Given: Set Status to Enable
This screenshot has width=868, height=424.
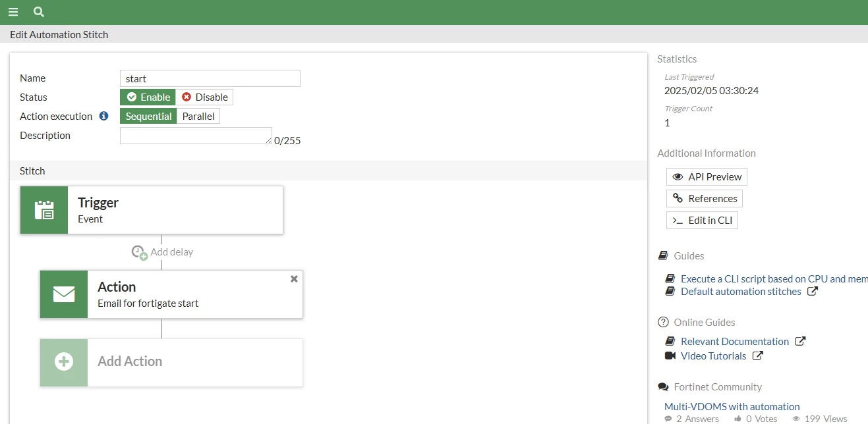Looking at the screenshot, I should coord(148,97).
